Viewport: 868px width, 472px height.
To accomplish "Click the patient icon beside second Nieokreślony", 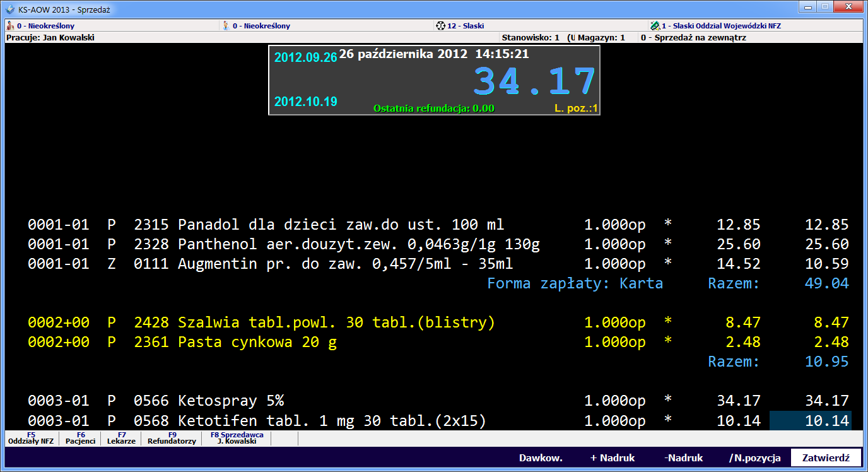I will tap(226, 26).
